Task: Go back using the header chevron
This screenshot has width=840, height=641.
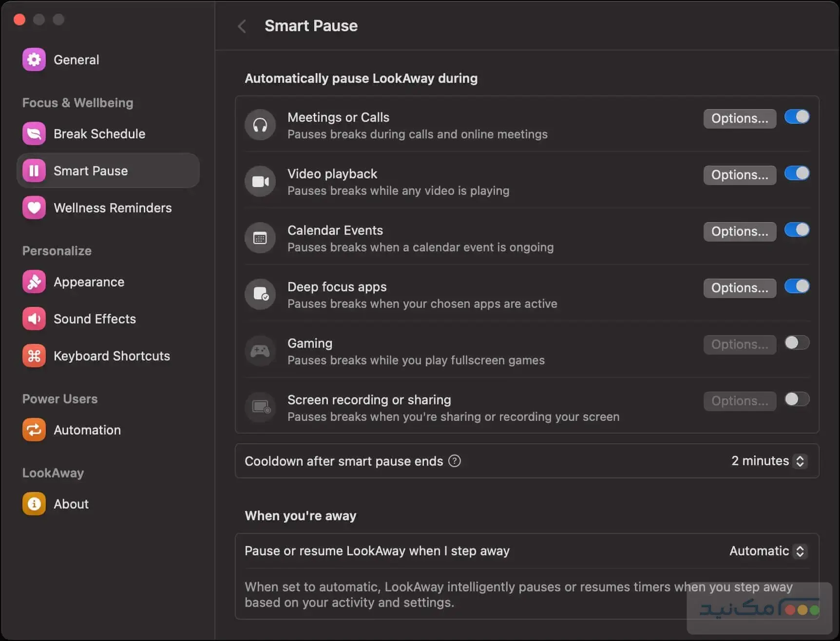Action: (x=242, y=26)
